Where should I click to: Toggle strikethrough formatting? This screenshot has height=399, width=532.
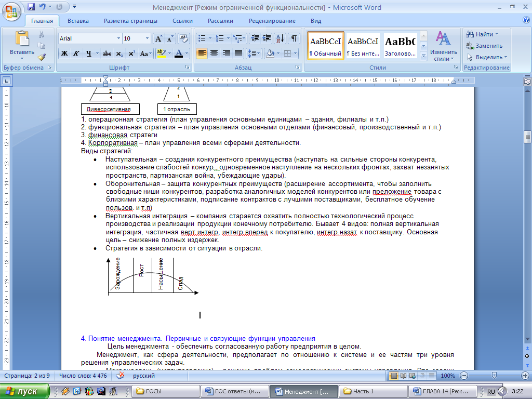[x=107, y=54]
